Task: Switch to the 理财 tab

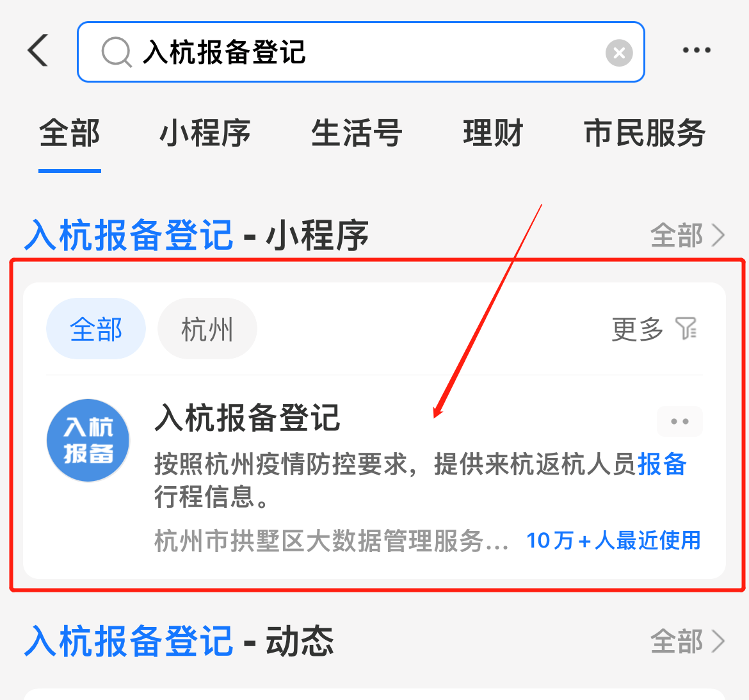Action: tap(493, 133)
